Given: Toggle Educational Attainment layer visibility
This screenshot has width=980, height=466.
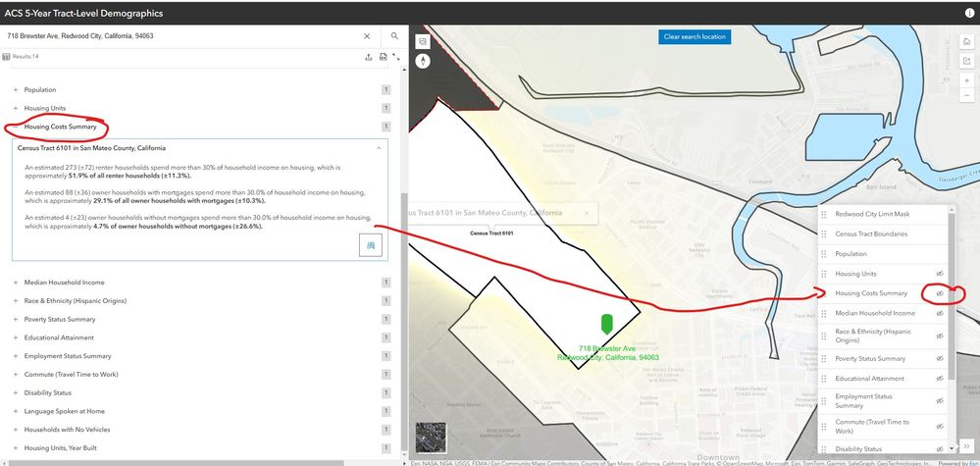Looking at the screenshot, I should click(940, 379).
